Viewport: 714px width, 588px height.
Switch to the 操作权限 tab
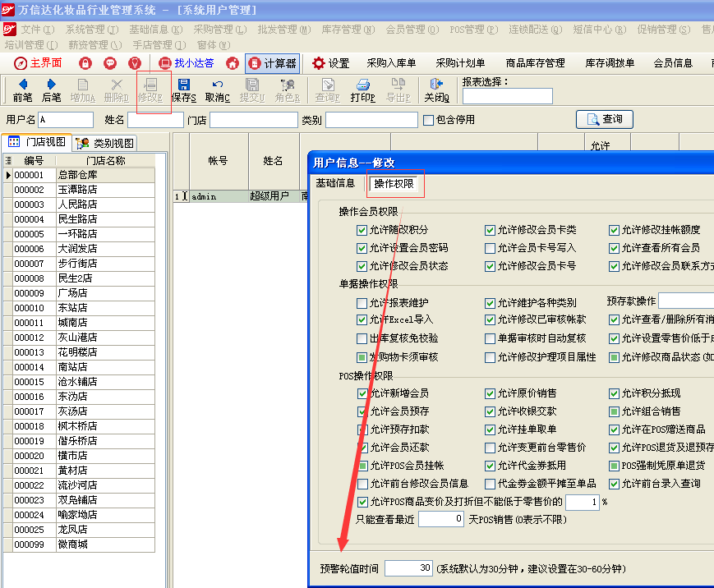[394, 183]
